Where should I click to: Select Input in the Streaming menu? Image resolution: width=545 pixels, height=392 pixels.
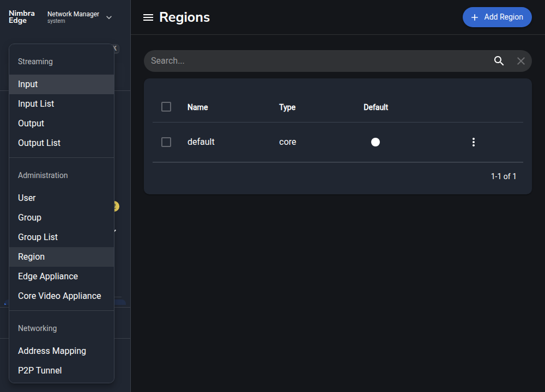coord(62,84)
